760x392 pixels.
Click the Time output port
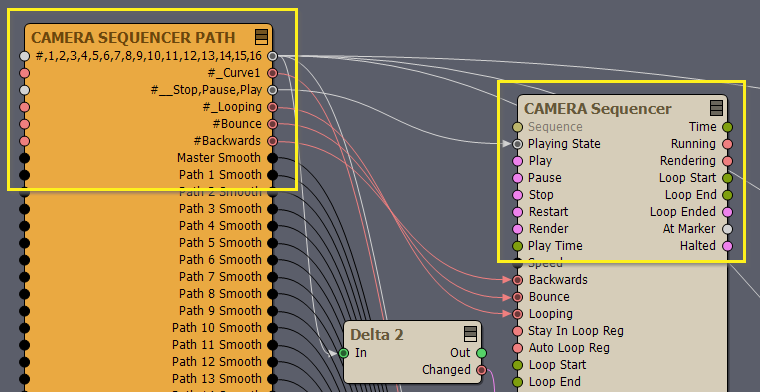(727, 127)
